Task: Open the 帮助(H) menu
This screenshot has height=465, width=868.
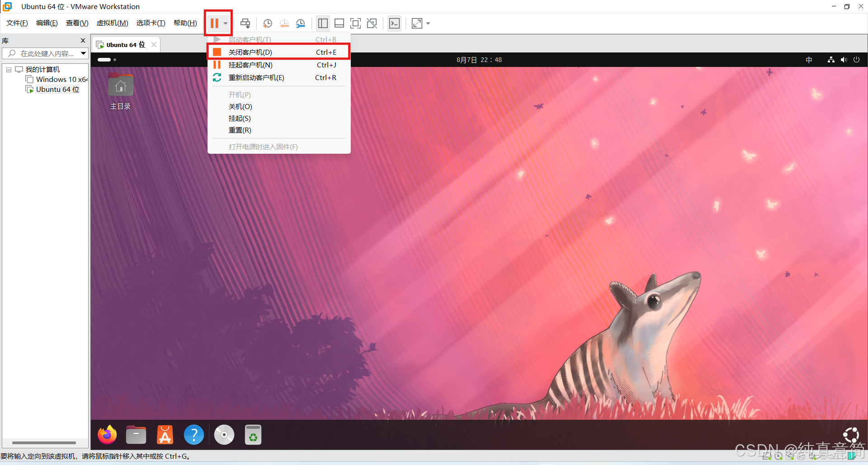Action: [185, 23]
